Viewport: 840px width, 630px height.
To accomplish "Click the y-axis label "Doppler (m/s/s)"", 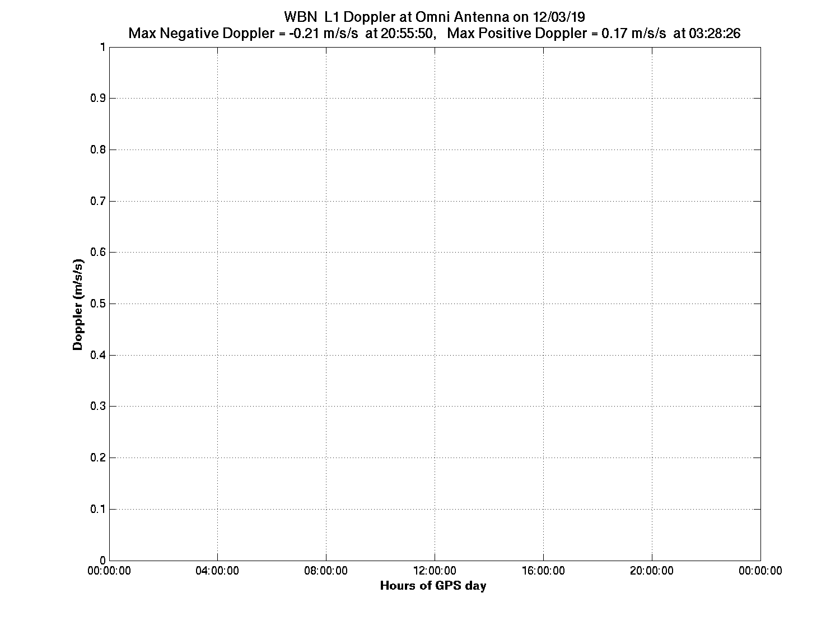I will coord(78,304).
